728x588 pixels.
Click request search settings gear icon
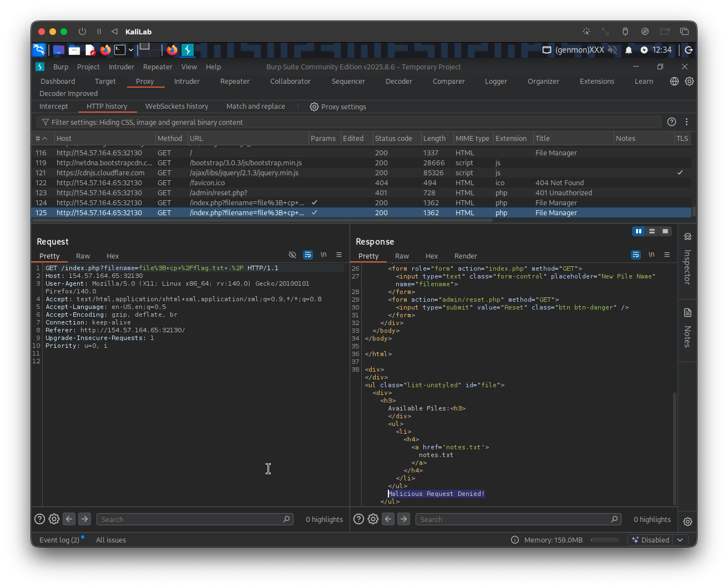click(x=54, y=519)
